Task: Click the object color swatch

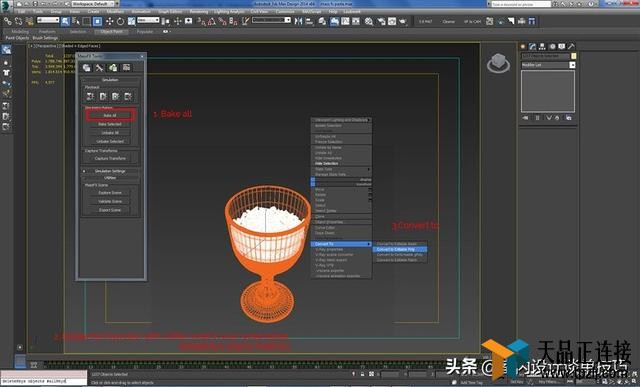Action: coord(573,56)
